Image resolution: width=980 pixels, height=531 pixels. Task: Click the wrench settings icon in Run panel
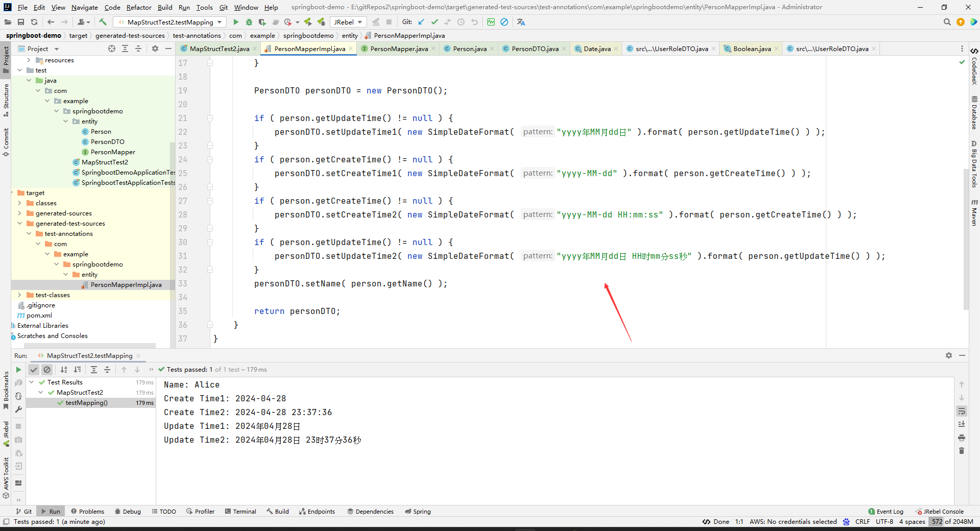(x=18, y=409)
